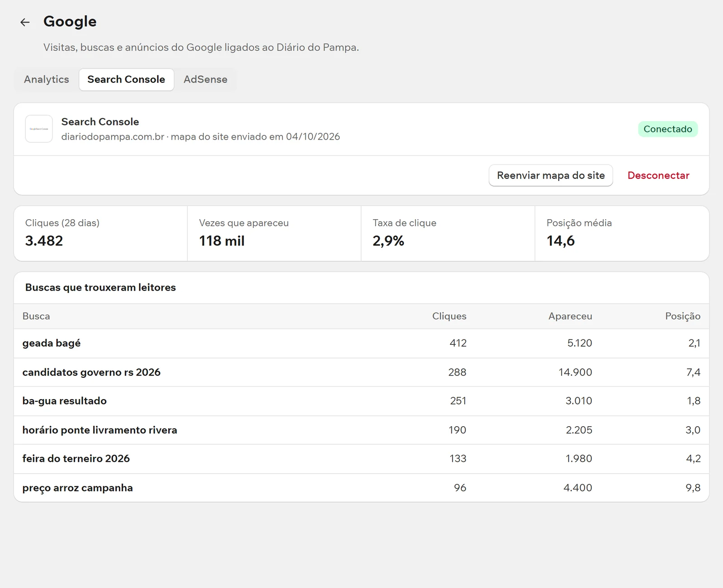The image size is (723, 588).
Task: Open the AdSense tab
Action: (205, 80)
